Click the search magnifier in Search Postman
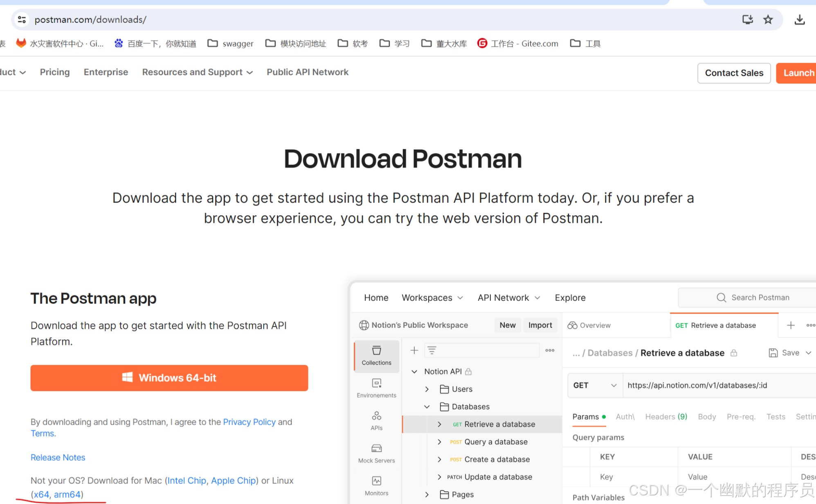 (x=721, y=298)
